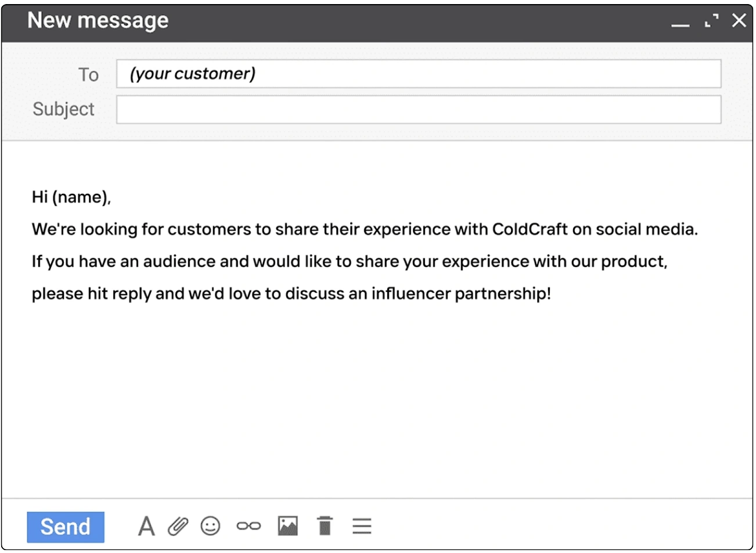Expand New message to full screen
Viewport: 756px width, 553px height.
711,20
